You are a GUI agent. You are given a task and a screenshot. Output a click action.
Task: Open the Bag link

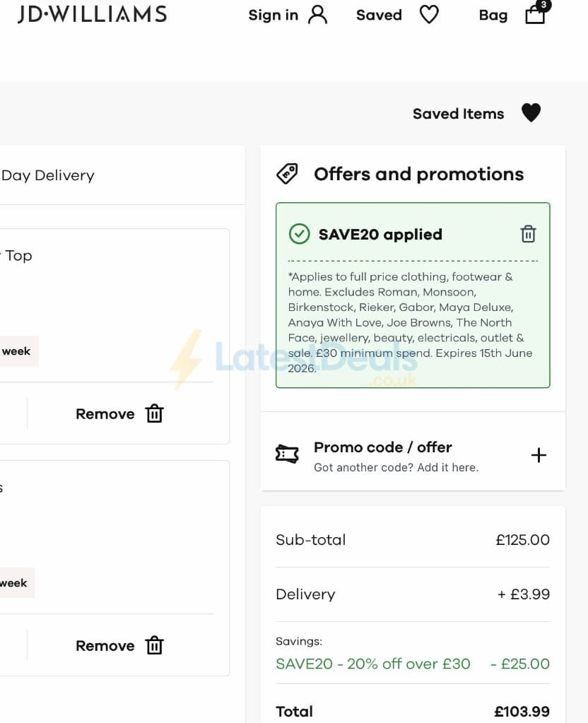click(x=493, y=16)
